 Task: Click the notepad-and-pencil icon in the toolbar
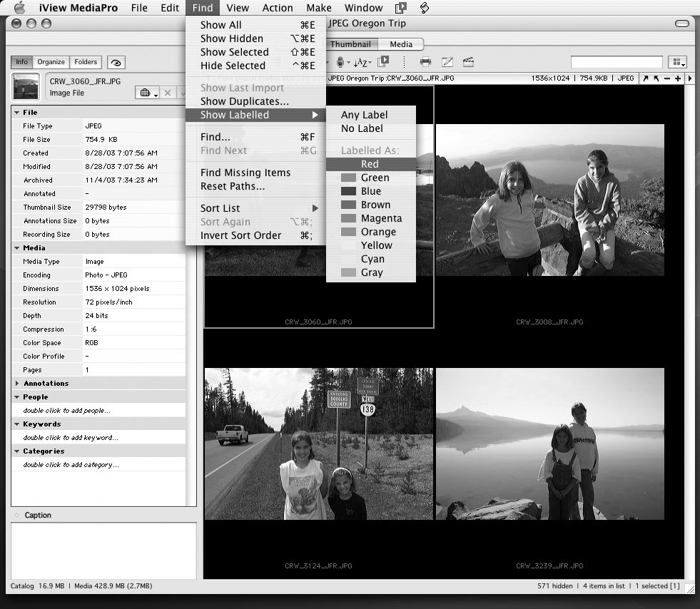tap(447, 62)
